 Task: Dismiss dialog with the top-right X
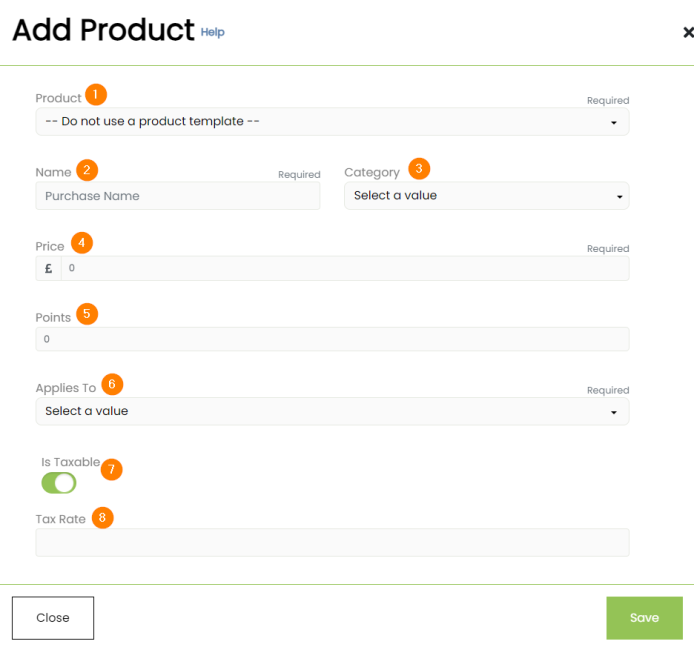pos(687,32)
